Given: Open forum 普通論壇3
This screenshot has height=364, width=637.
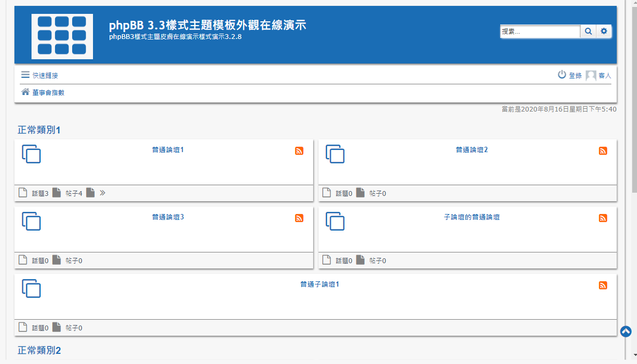Looking at the screenshot, I should tap(168, 217).
